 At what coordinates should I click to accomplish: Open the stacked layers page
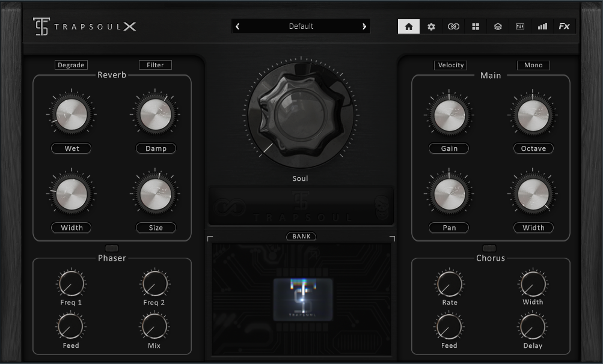point(498,26)
